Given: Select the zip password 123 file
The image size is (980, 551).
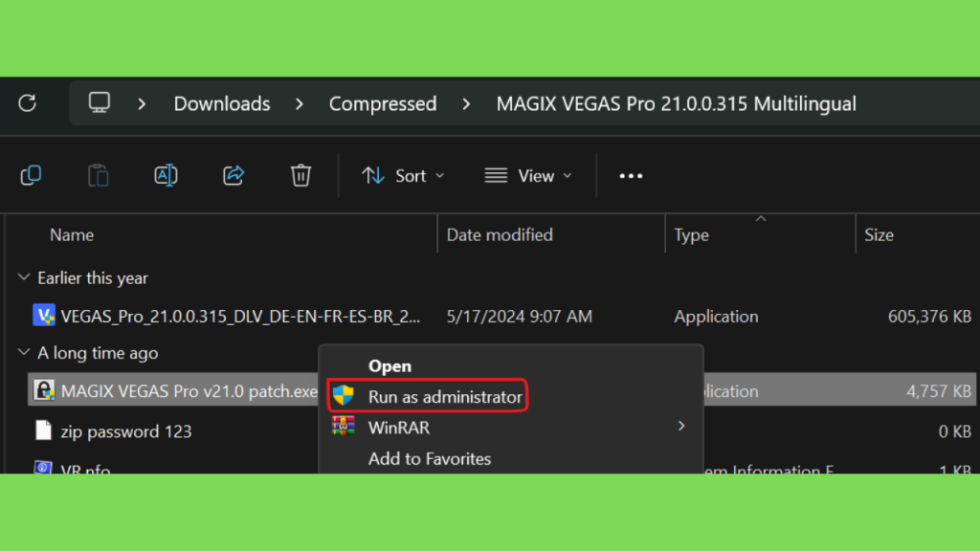Looking at the screenshot, I should (x=125, y=431).
